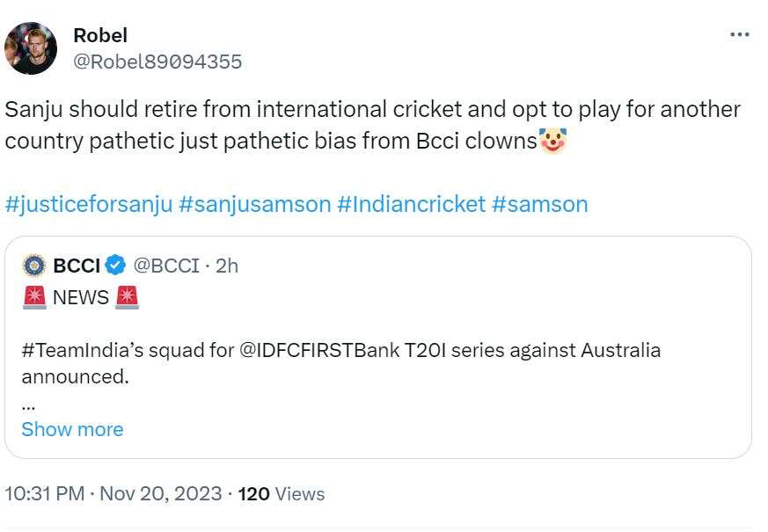Click the BCCI account name
The image size is (768, 532).
77,265
